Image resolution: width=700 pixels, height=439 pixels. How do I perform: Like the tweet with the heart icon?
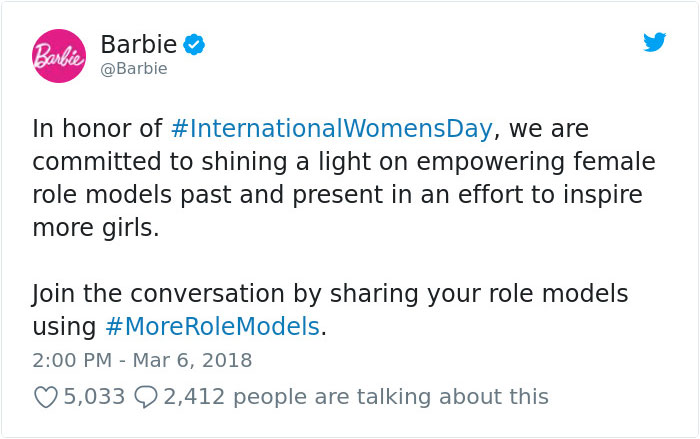point(45,397)
